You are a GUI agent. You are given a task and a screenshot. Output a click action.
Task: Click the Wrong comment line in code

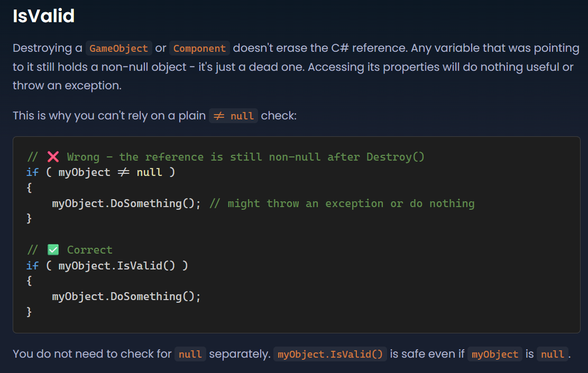(225, 156)
